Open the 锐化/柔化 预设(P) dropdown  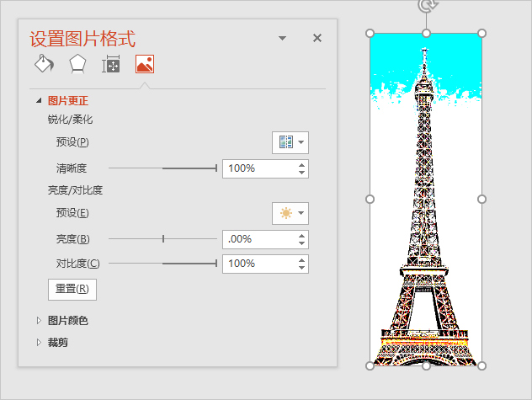[x=290, y=142]
